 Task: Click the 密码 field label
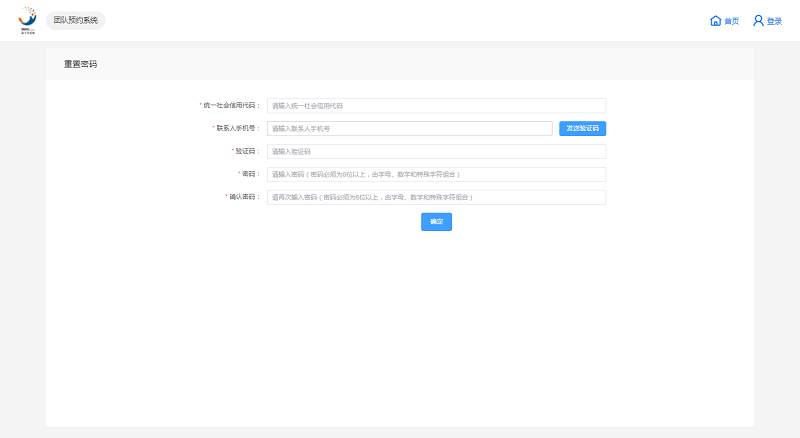pyautogui.click(x=250, y=174)
